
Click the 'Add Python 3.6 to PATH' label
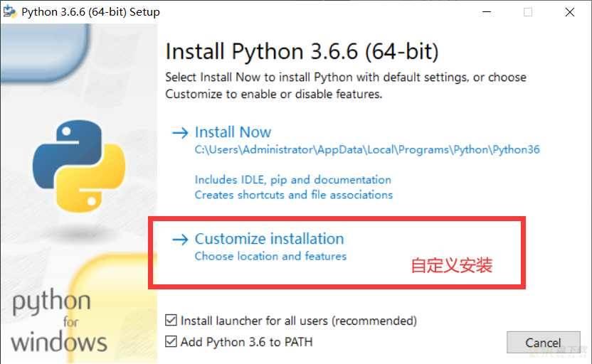pyautogui.click(x=246, y=342)
